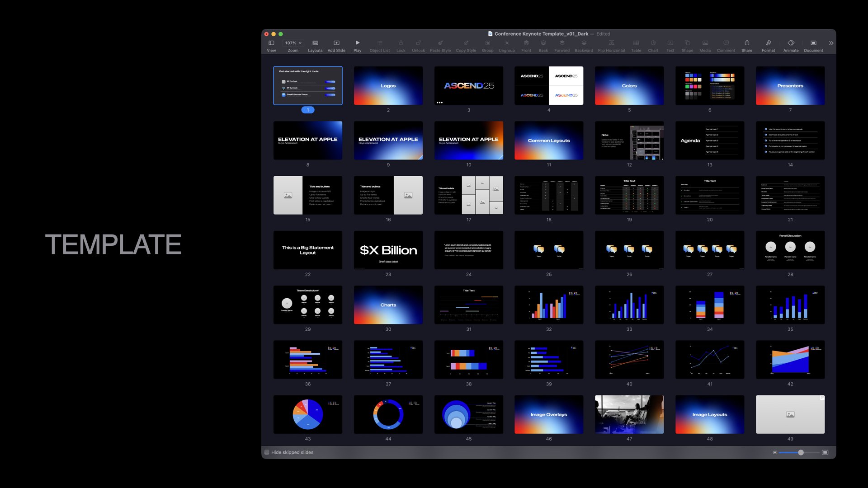Click the large thumbnail size icon

tap(825, 452)
